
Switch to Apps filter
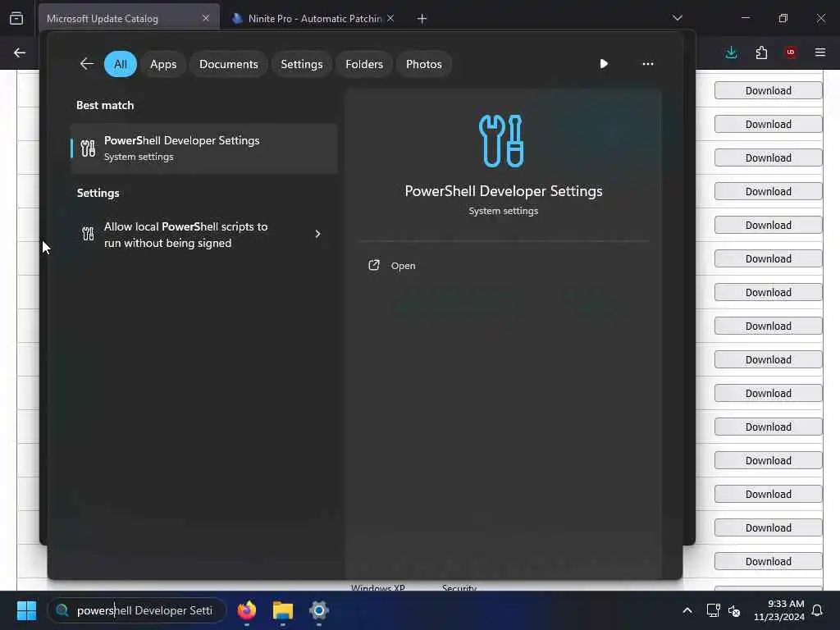pos(163,64)
